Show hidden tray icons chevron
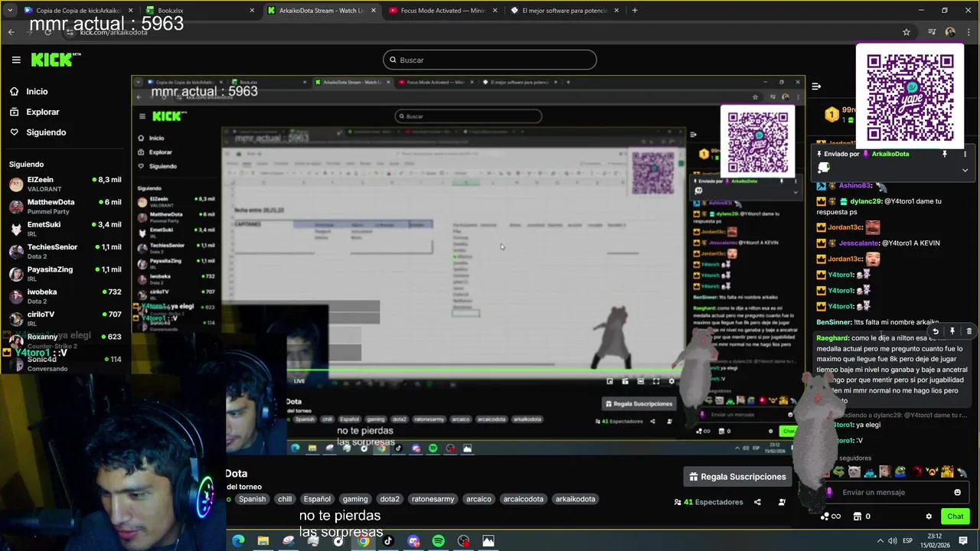The height and width of the screenshot is (551, 980). 879,541
